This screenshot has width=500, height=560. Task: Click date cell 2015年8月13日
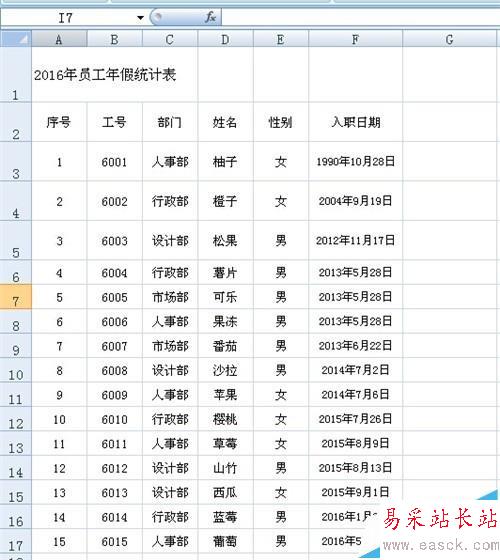pos(355,468)
